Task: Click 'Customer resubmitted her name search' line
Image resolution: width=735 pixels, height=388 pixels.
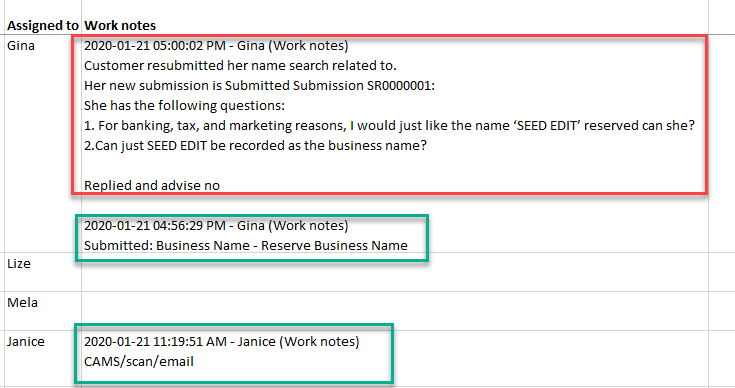Action: coord(240,66)
